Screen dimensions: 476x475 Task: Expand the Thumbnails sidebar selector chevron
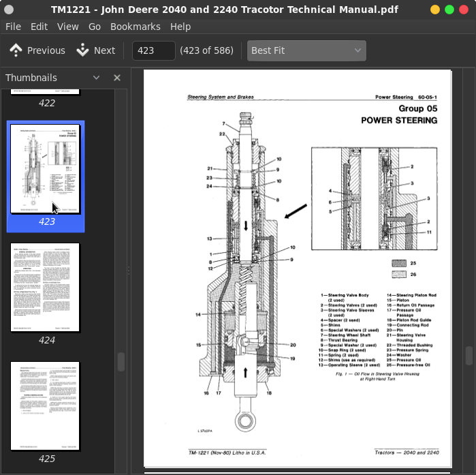tap(96, 78)
